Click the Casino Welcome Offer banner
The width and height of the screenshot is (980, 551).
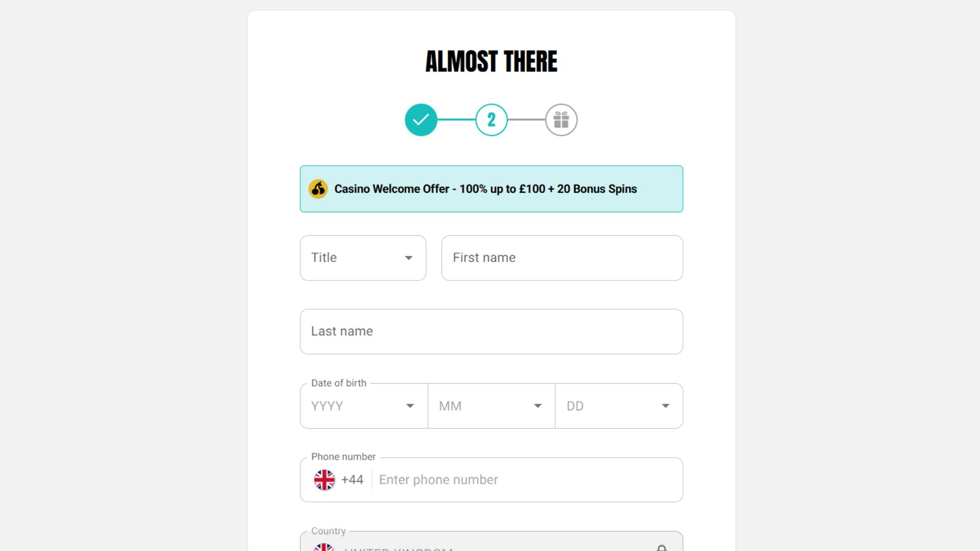tap(492, 189)
